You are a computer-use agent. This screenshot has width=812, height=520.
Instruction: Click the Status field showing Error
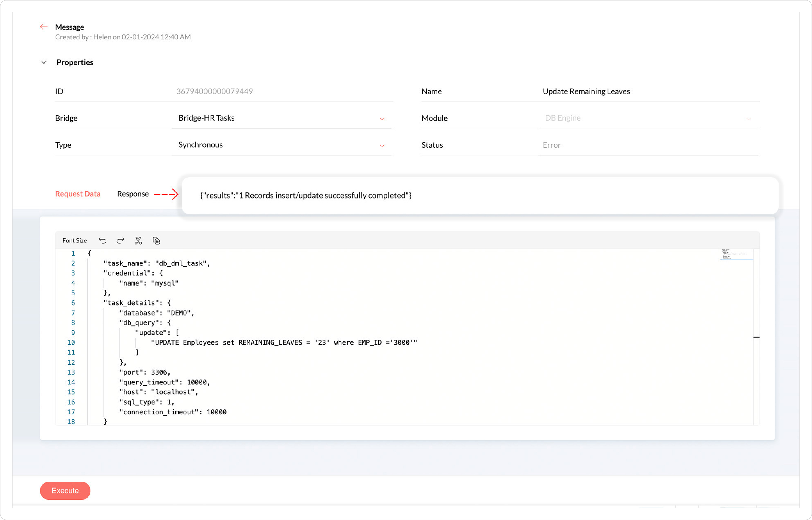(x=551, y=145)
